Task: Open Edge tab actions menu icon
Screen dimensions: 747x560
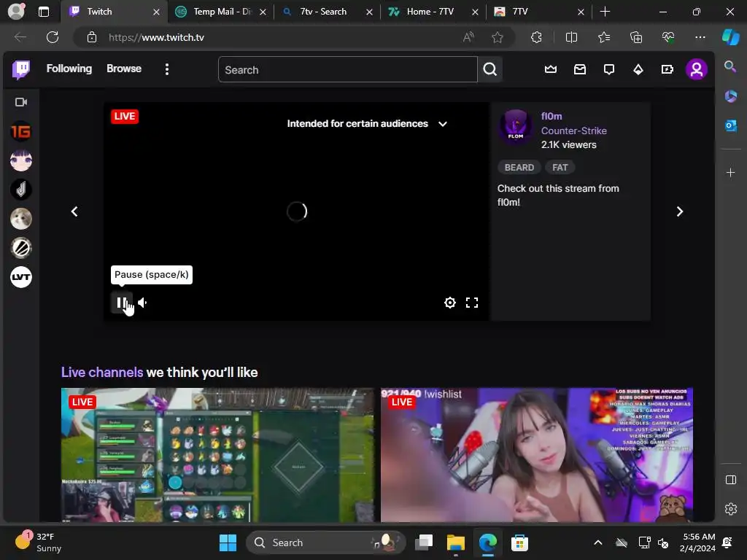Action: coord(43,12)
